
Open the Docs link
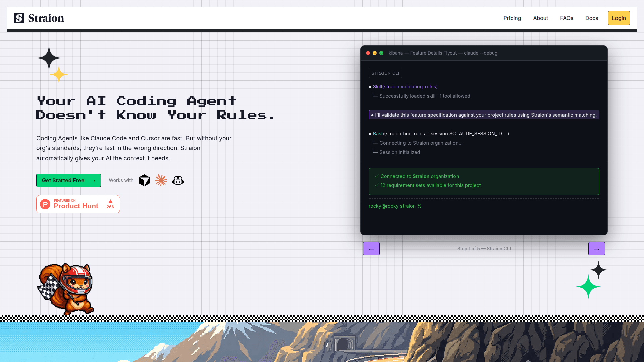point(592,18)
